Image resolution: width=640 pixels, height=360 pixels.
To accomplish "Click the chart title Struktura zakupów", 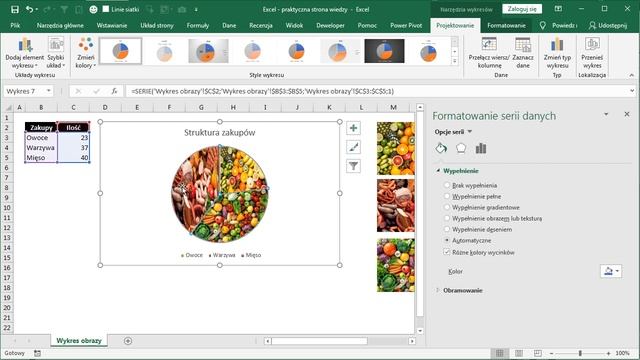I will [220, 133].
